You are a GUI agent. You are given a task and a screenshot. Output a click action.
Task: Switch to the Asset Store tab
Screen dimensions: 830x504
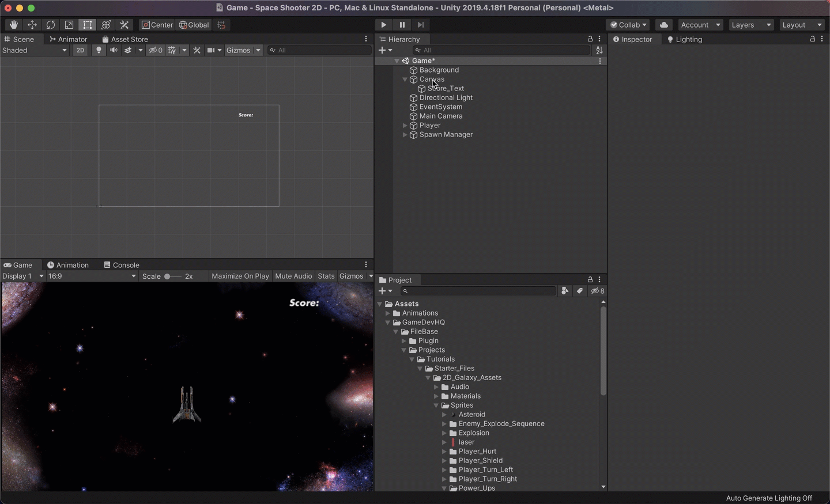125,39
